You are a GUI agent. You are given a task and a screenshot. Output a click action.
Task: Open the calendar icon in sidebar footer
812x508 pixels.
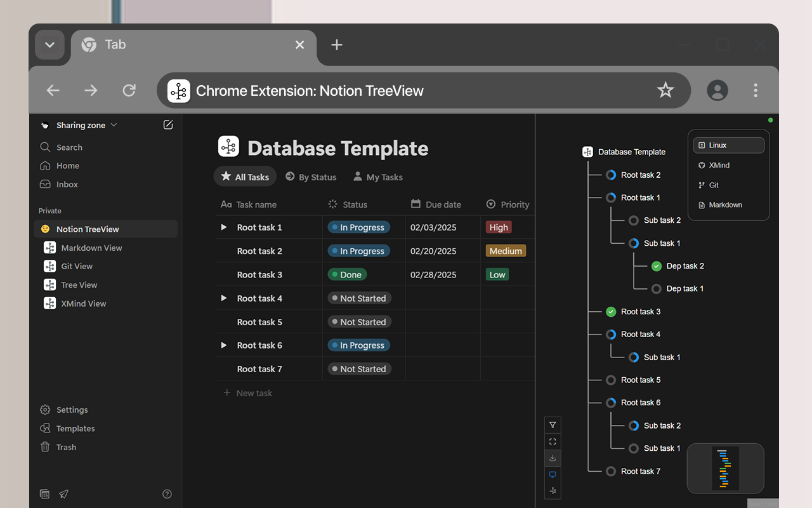[45, 493]
